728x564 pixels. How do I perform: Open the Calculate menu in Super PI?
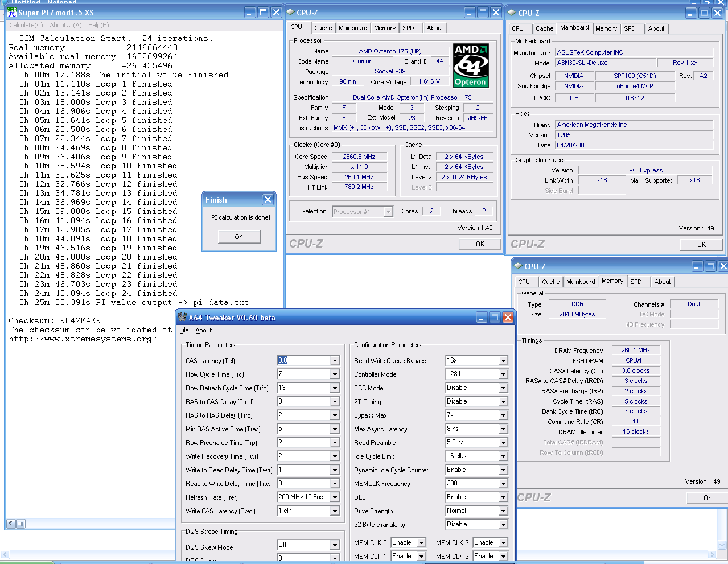26,25
